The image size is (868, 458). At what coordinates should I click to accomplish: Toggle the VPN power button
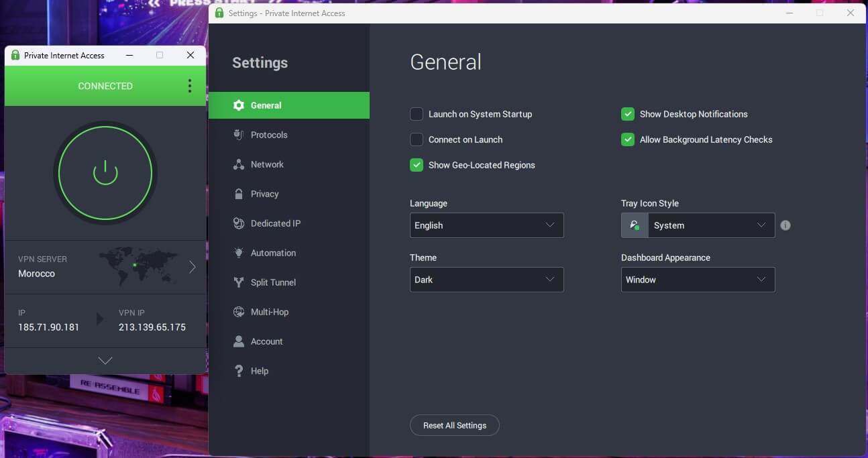(105, 173)
